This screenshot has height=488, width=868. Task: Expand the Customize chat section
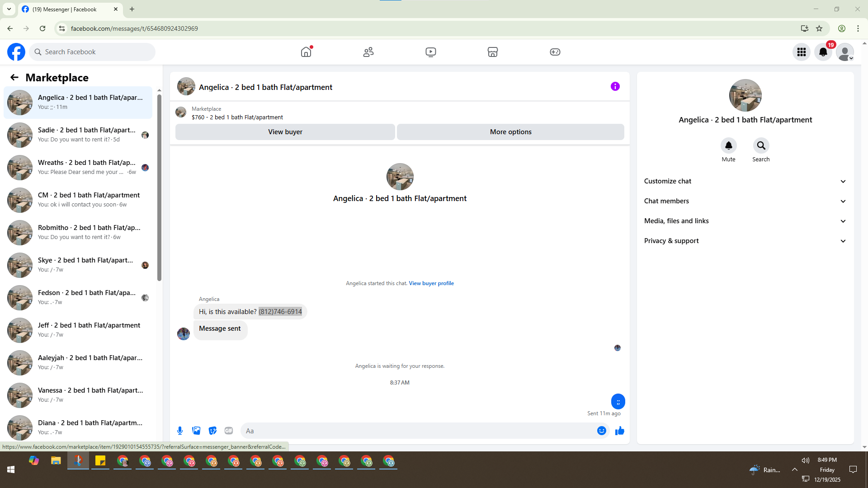coord(745,181)
